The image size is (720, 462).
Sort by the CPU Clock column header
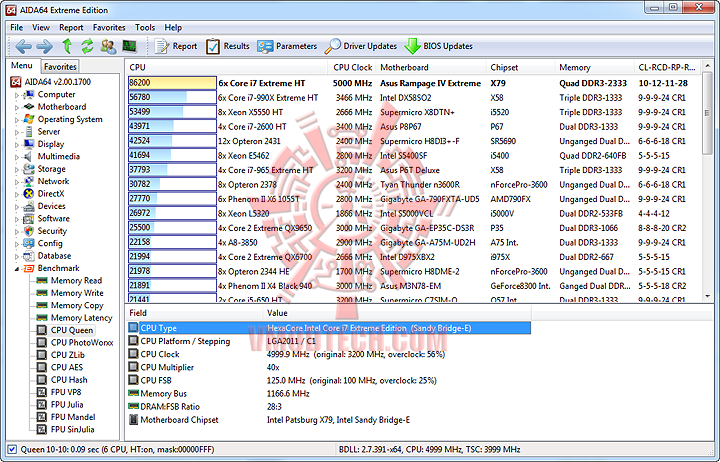point(353,68)
